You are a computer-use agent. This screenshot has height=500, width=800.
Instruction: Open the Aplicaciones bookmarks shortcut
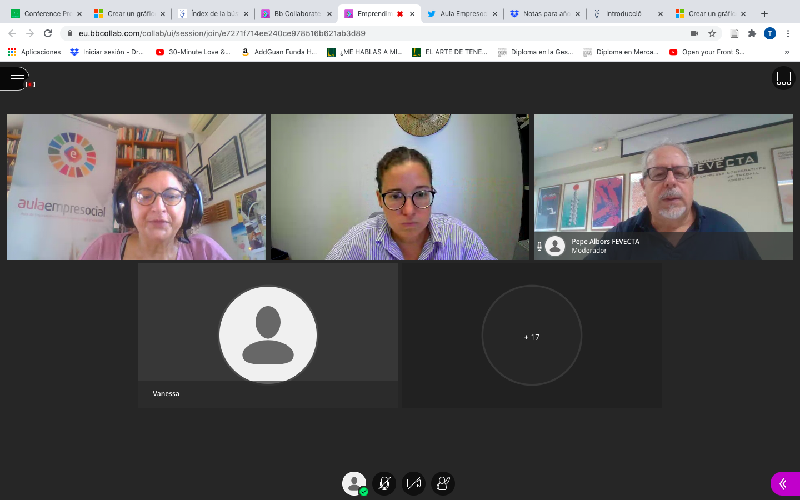tap(34, 51)
